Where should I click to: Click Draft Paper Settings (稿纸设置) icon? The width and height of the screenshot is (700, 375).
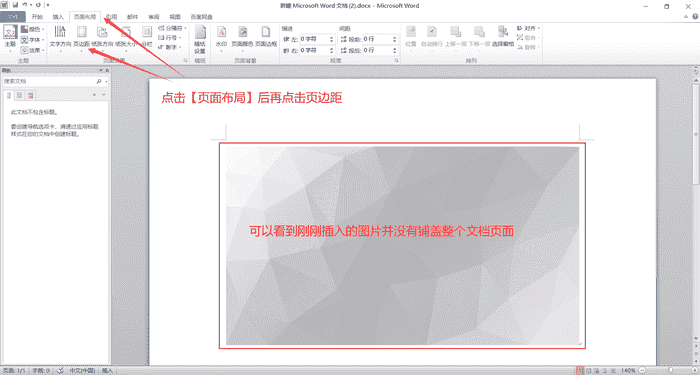point(200,32)
